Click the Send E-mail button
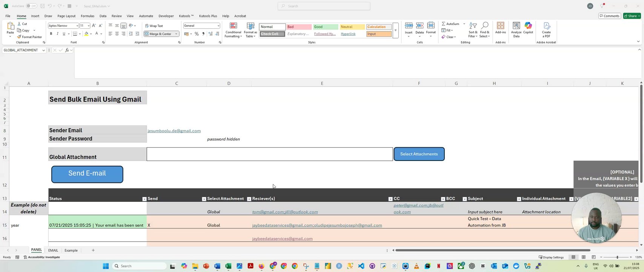Screen dimensions: 644x272 (x=87, y=174)
